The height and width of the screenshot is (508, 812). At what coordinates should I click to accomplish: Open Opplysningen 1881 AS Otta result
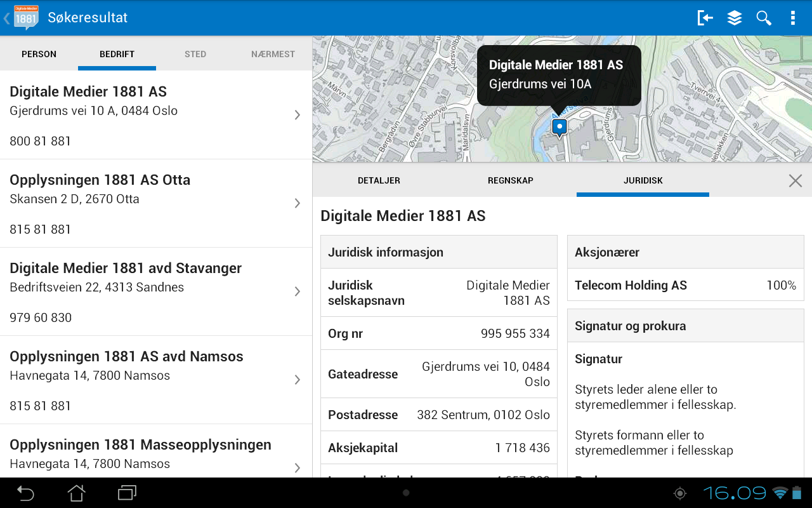tap(156, 203)
